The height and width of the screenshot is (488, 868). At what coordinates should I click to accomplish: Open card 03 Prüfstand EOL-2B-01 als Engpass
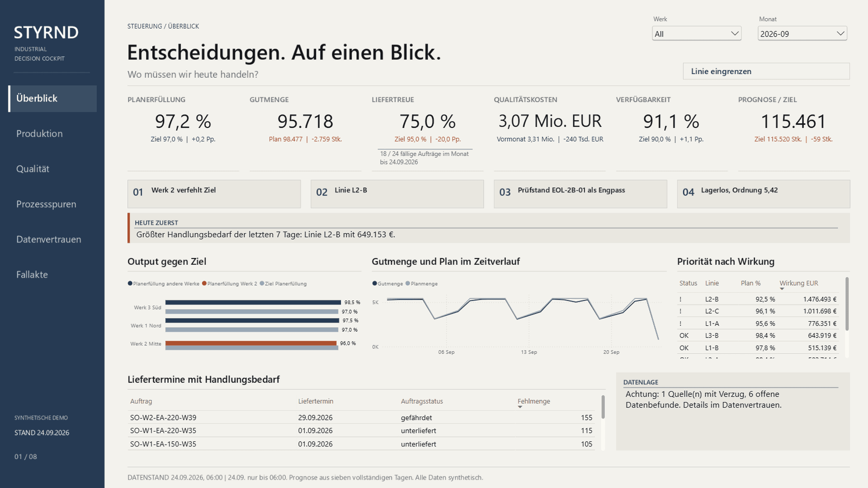580,194
